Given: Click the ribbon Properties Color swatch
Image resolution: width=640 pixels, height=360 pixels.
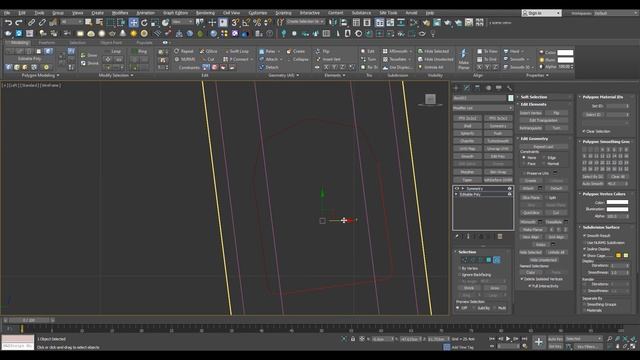Looking at the screenshot, I should [565, 52].
